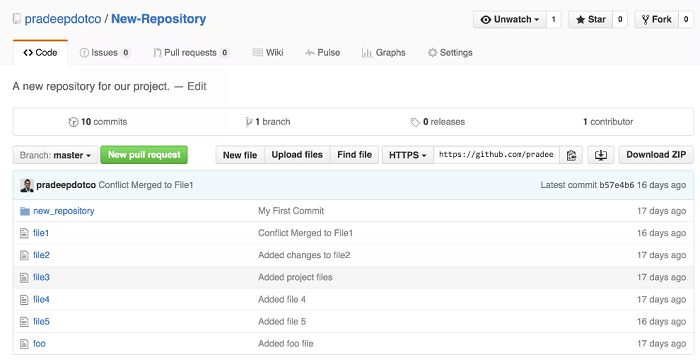Open Added project files commit
This screenshot has height=362, width=700.
point(295,278)
